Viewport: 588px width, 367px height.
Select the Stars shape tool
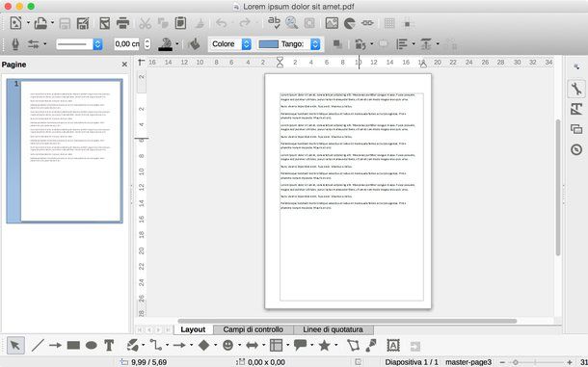click(324, 345)
